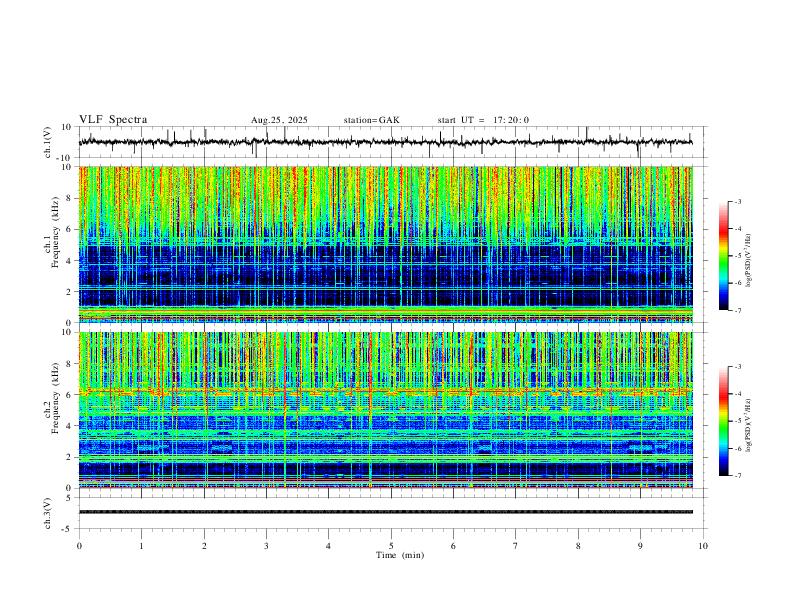792x612 pixels.
Task: Click the ch.1 spectrogram plot
Action: (x=386, y=244)
